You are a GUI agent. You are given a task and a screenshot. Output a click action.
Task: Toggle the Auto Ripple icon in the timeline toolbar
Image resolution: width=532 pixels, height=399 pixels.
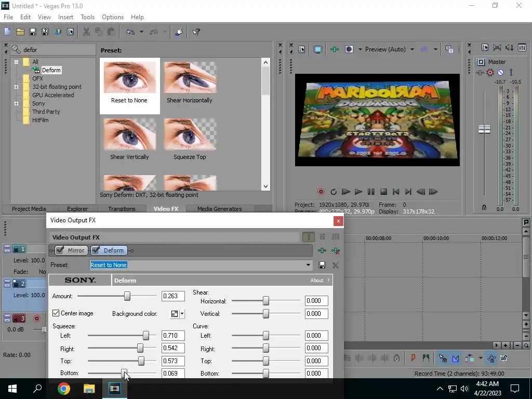470,358
